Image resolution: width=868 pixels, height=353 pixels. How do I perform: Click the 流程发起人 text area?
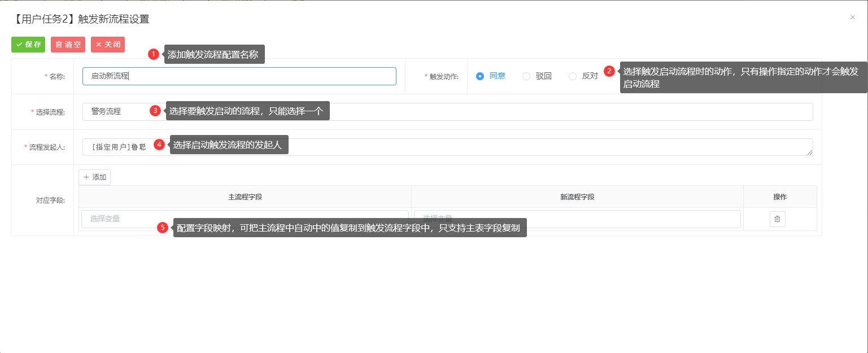click(508, 147)
